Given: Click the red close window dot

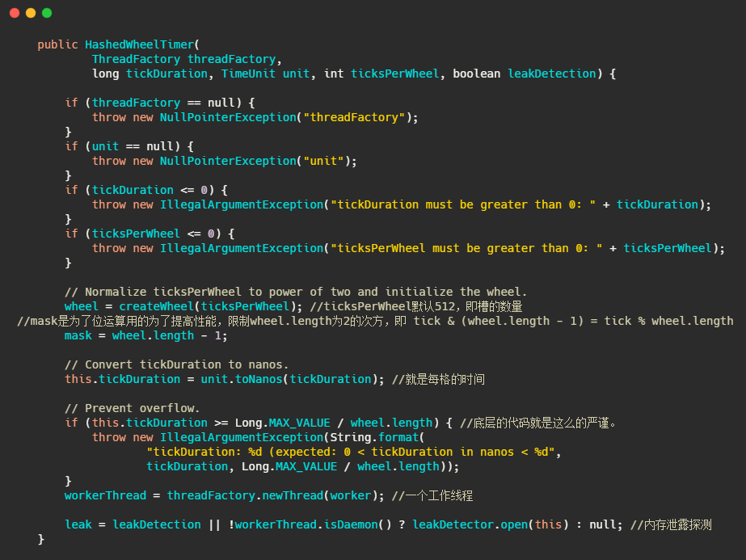Looking at the screenshot, I should 15,13.
